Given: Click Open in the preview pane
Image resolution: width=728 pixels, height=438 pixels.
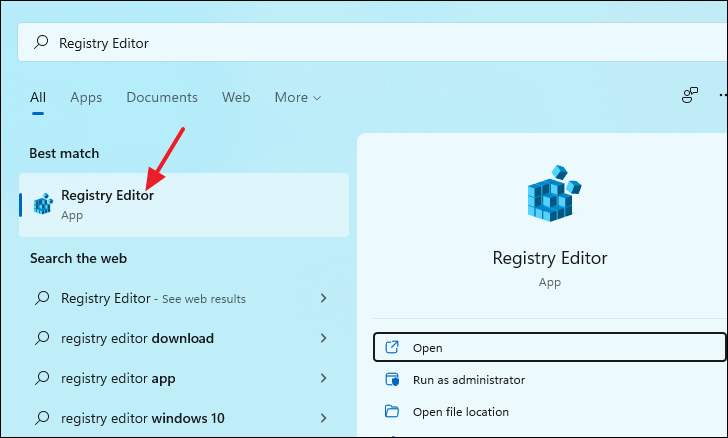Looking at the screenshot, I should pyautogui.click(x=550, y=347).
